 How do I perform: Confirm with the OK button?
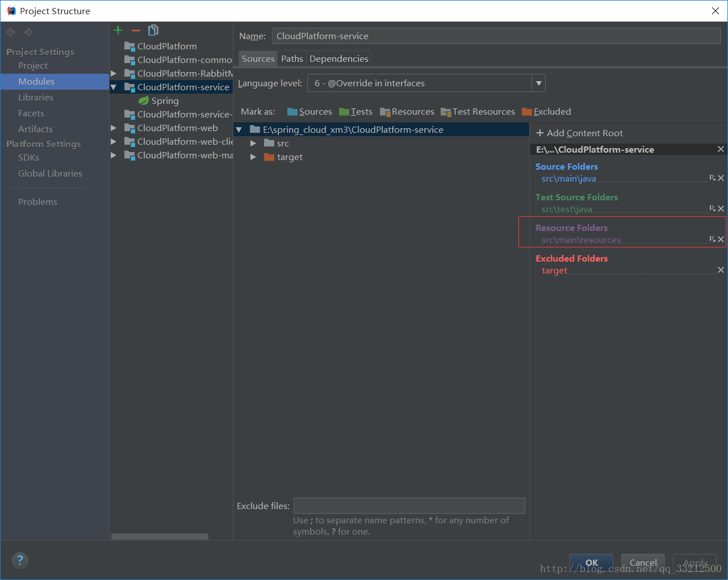coord(591,563)
